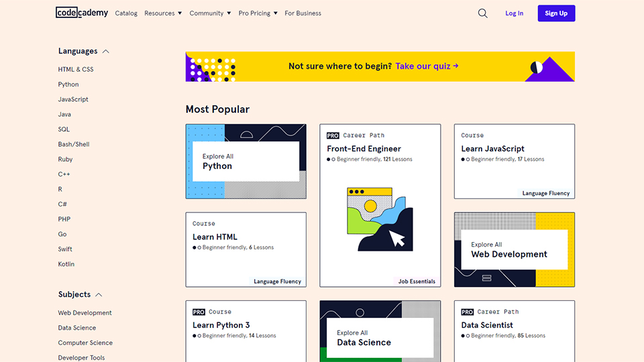The width and height of the screenshot is (644, 362).
Task: Open the Computer Science subject
Action: [85, 343]
